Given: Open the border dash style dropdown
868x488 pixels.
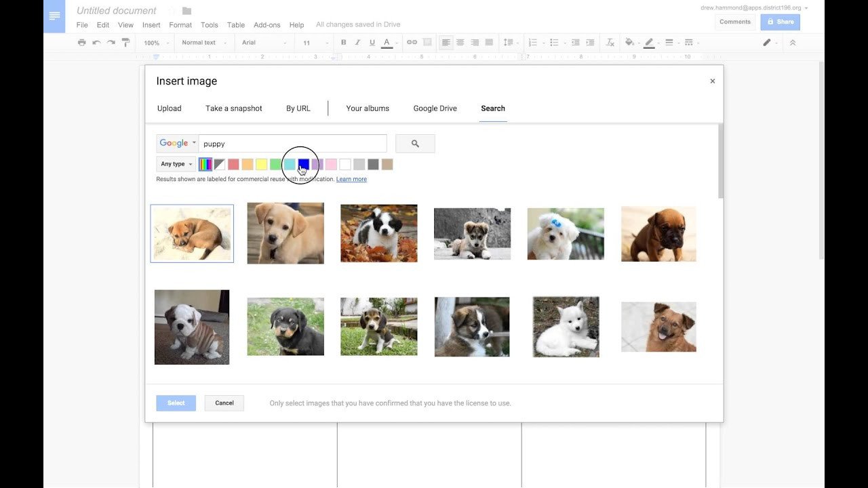Looking at the screenshot, I should [x=691, y=43].
